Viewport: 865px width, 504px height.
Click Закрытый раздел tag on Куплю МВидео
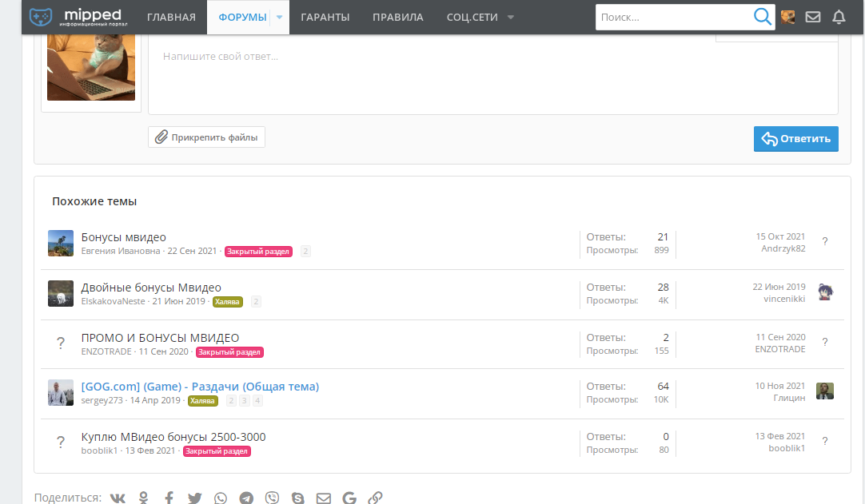tap(217, 451)
